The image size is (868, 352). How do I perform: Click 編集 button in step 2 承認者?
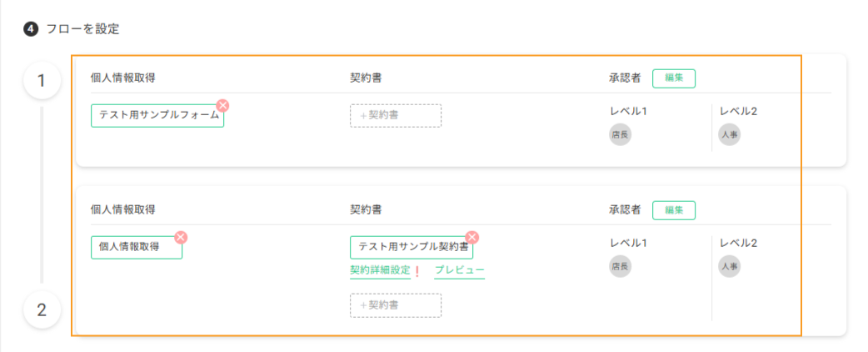(674, 210)
